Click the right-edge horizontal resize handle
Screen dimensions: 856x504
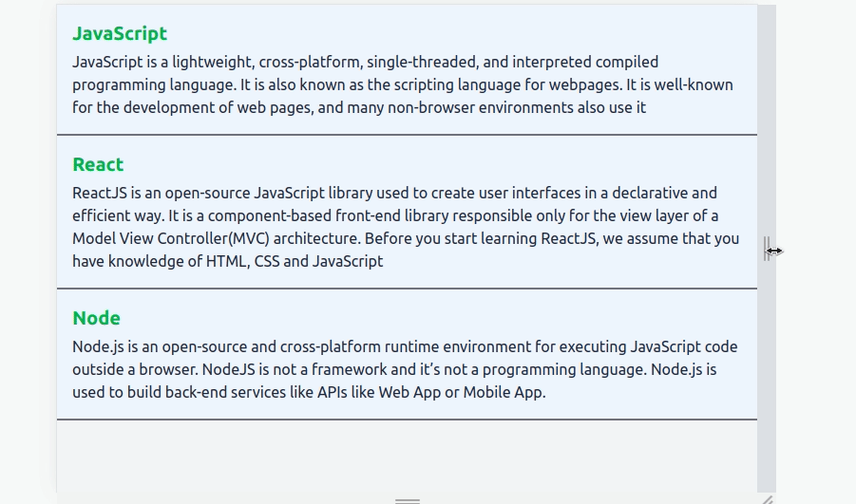767,249
